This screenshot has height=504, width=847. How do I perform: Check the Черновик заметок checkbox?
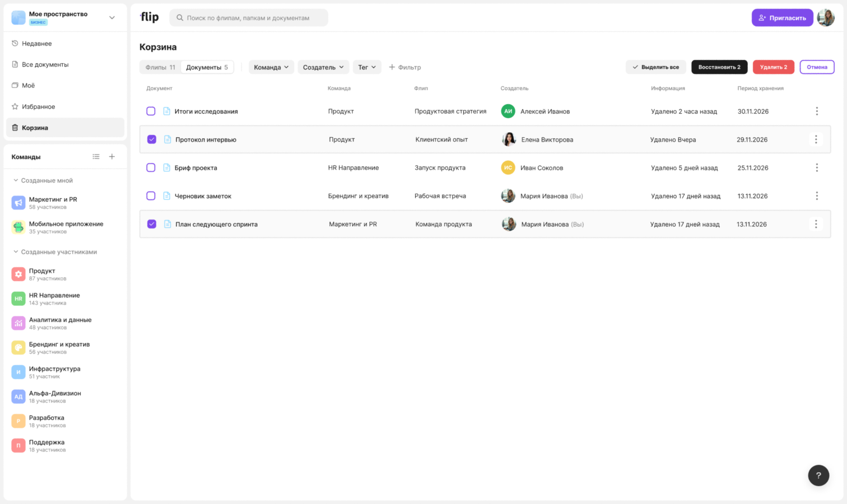(151, 196)
